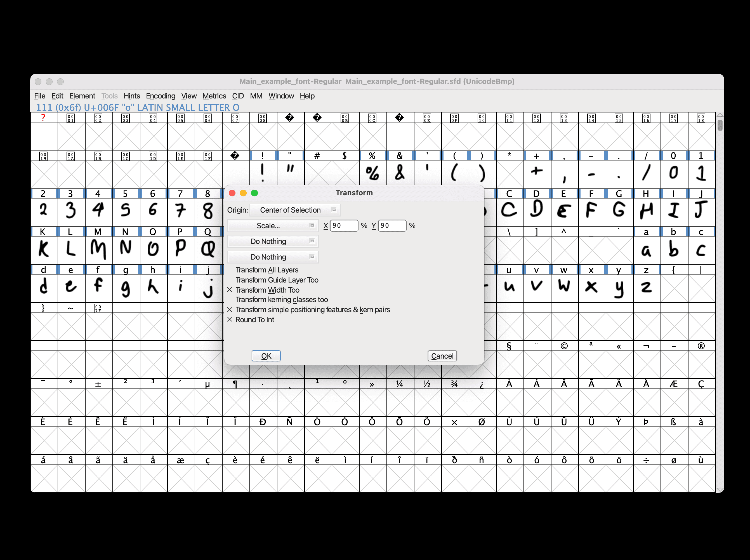
Task: Click the scroll up arrow of font view
Action: tap(720, 115)
